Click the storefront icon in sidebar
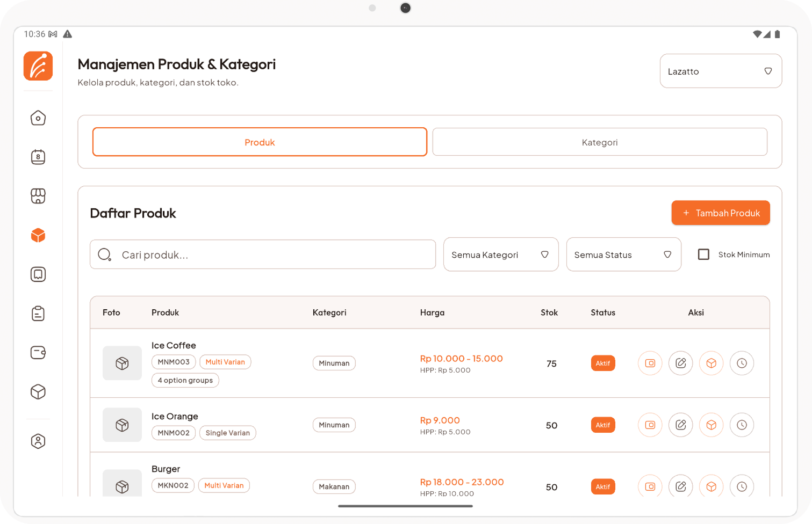Viewport: 812px width, 524px height. (38, 196)
